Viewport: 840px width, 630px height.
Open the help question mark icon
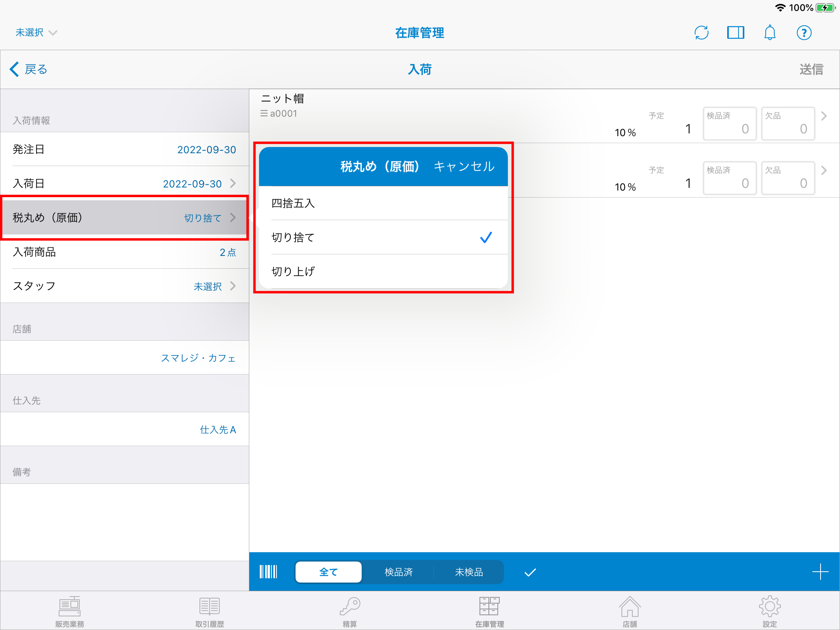[x=804, y=33]
